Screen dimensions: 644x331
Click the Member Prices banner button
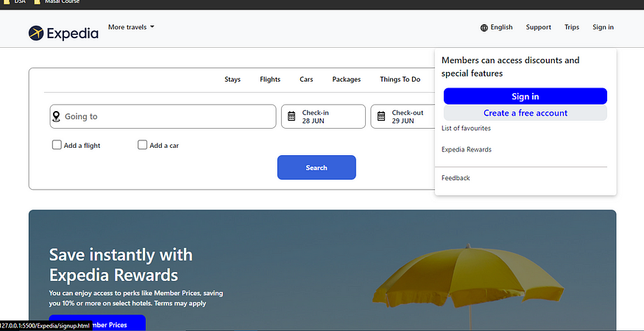pyautogui.click(x=97, y=323)
